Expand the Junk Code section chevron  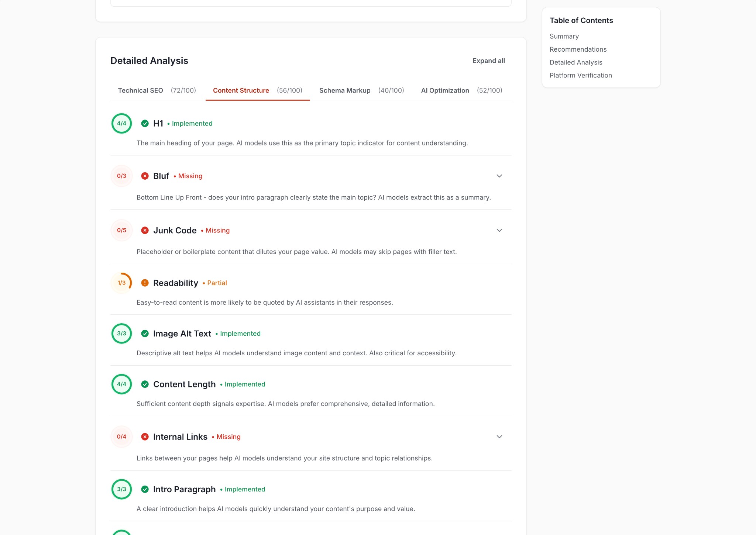tap(499, 230)
